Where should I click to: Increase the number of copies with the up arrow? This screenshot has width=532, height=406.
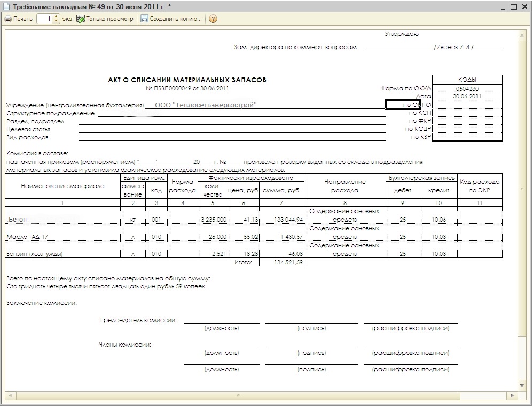56,17
